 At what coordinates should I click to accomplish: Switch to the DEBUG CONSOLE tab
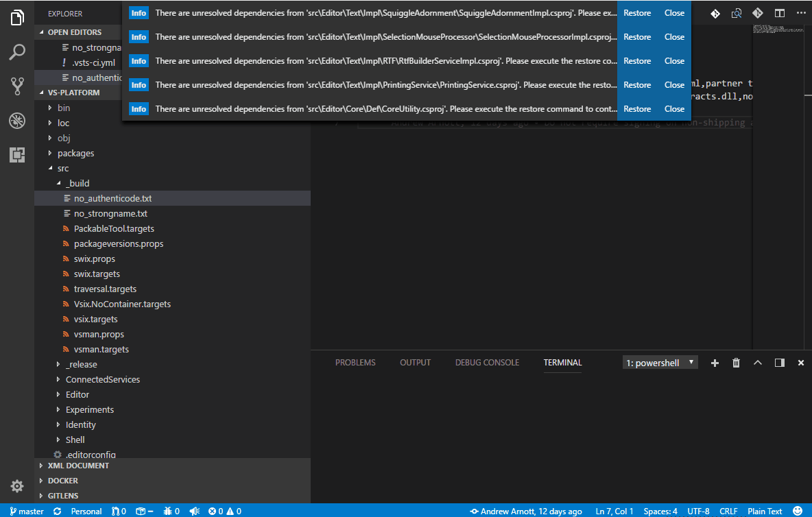pos(488,363)
